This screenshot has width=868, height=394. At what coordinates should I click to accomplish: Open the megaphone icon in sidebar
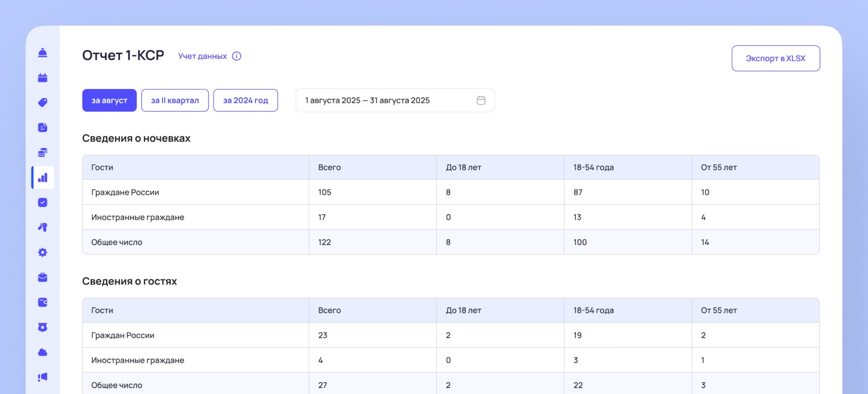42,377
